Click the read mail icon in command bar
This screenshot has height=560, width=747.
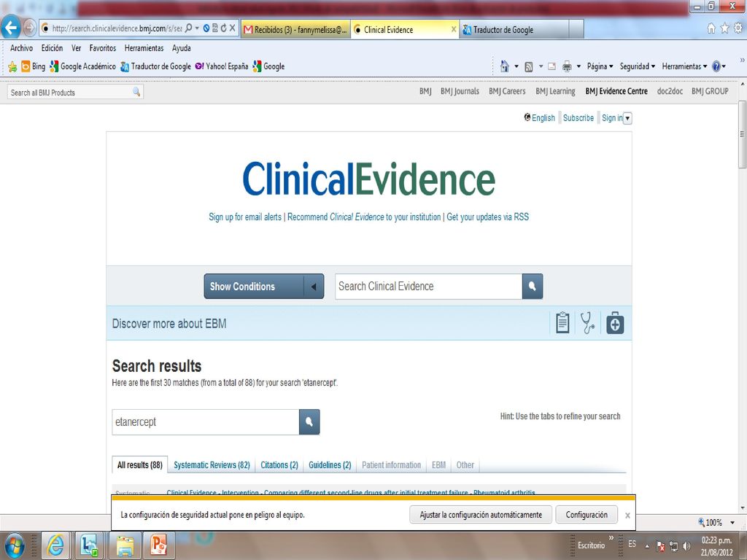click(x=551, y=66)
